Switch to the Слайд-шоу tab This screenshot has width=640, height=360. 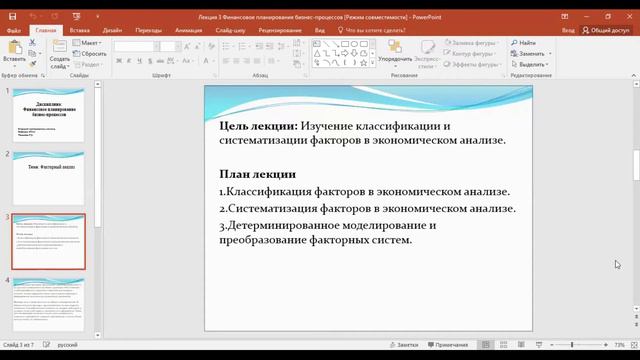(x=230, y=30)
